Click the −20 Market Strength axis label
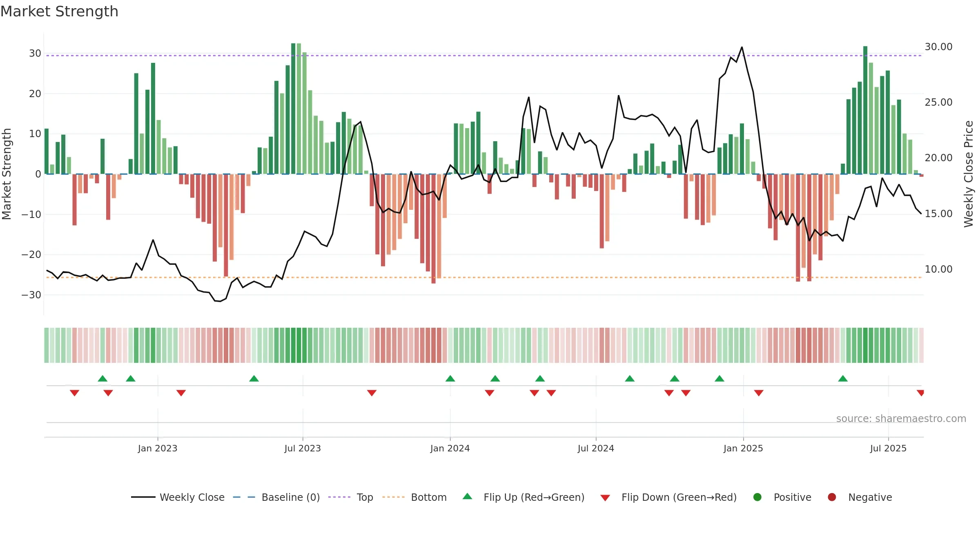The height and width of the screenshot is (551, 980). (x=31, y=255)
